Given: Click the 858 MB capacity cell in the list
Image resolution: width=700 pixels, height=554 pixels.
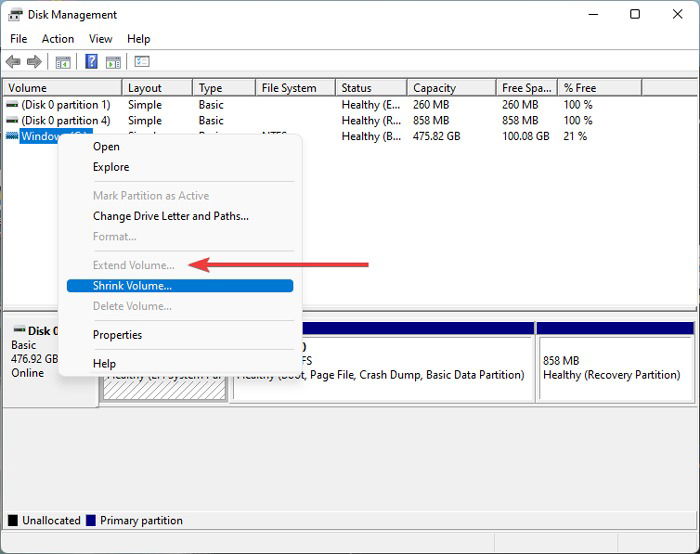Looking at the screenshot, I should coord(431,121).
